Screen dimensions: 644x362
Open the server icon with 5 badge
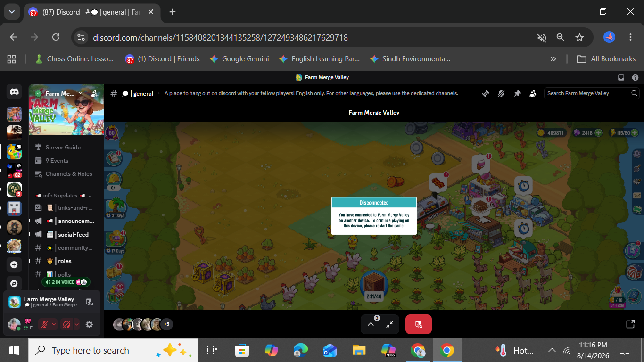coord(14,189)
